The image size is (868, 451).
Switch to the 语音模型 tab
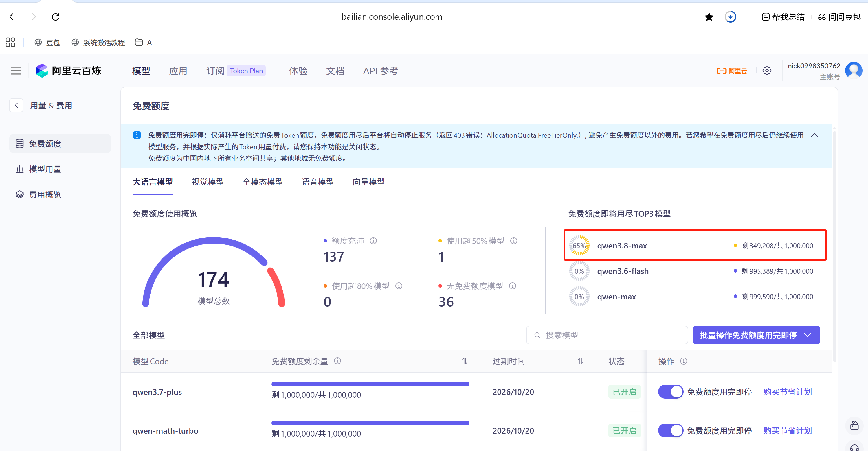pos(318,182)
